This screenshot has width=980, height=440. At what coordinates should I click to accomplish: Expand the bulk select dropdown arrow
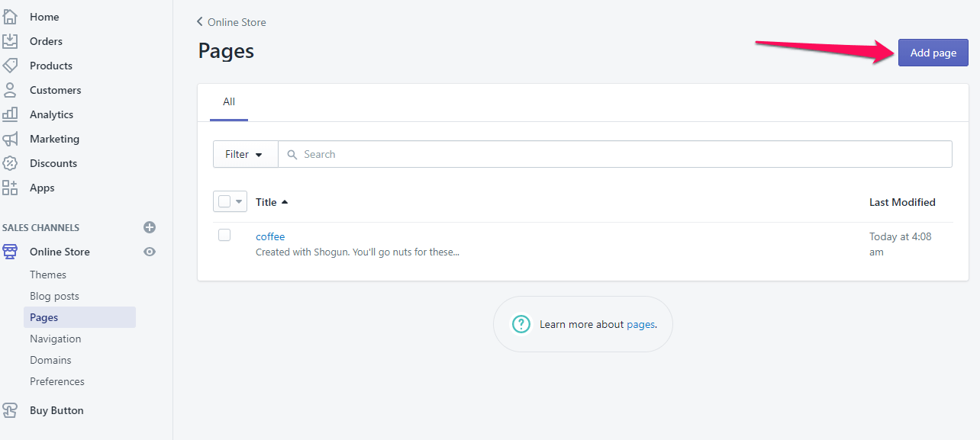coord(239,202)
